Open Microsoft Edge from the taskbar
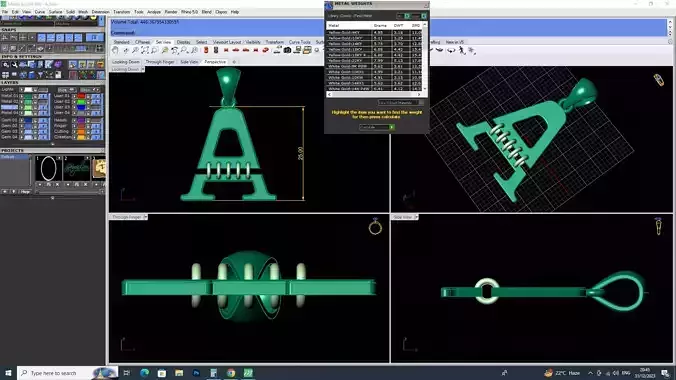Viewport: 676px width, 380px height. [x=144, y=373]
